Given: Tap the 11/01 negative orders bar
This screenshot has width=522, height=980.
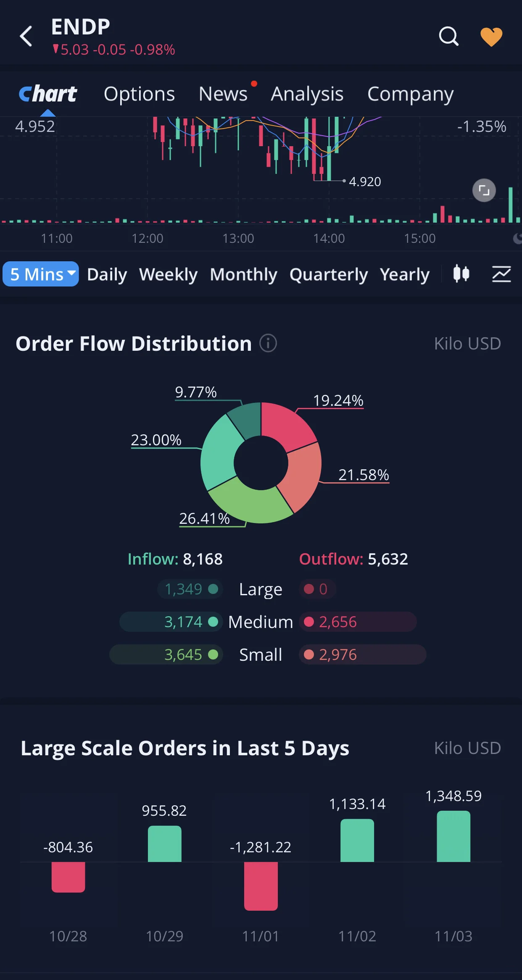Looking at the screenshot, I should tap(261, 886).
